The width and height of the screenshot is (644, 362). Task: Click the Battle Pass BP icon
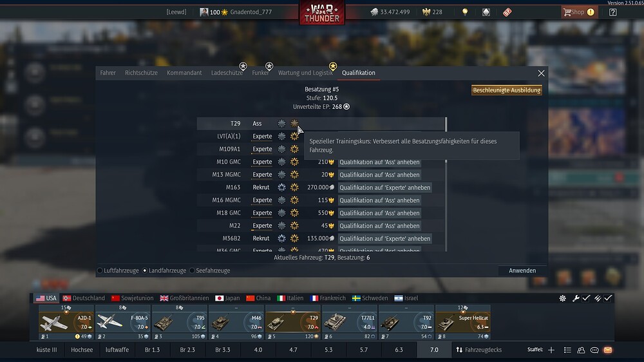pyautogui.click(x=507, y=12)
